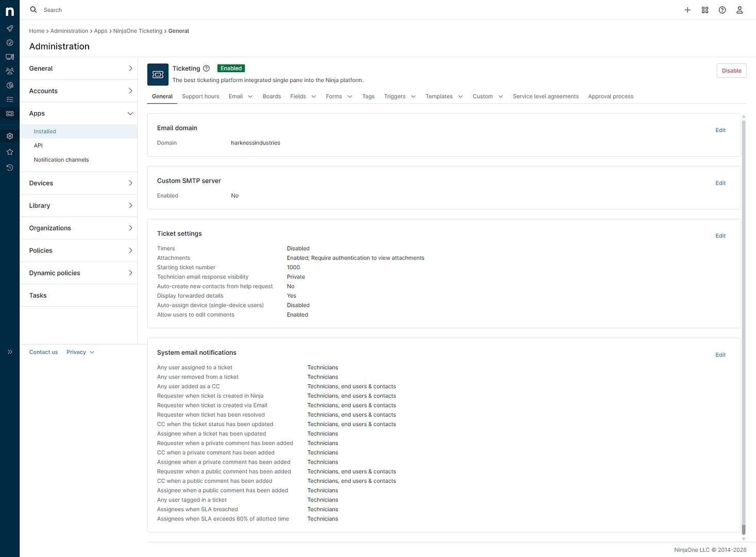Collapse the Apps section
Image resolution: width=756 pixels, height=557 pixels.
[x=79, y=113]
